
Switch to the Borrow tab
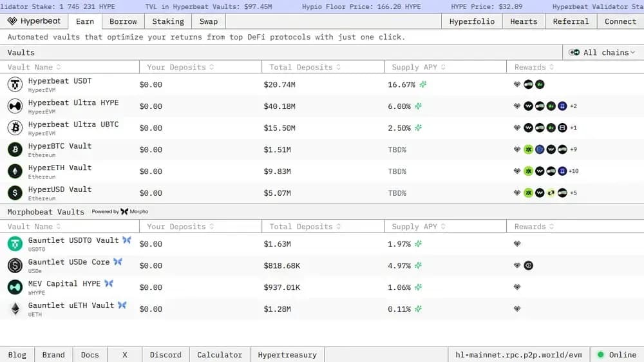point(123,21)
